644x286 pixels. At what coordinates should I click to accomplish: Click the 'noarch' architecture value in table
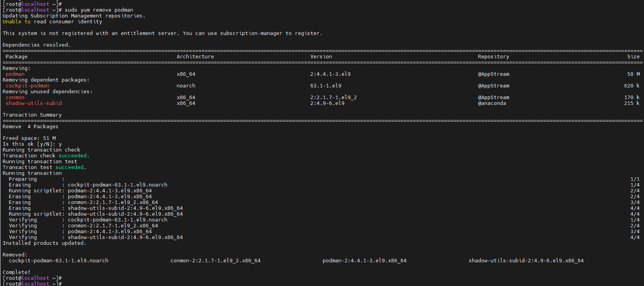point(186,86)
